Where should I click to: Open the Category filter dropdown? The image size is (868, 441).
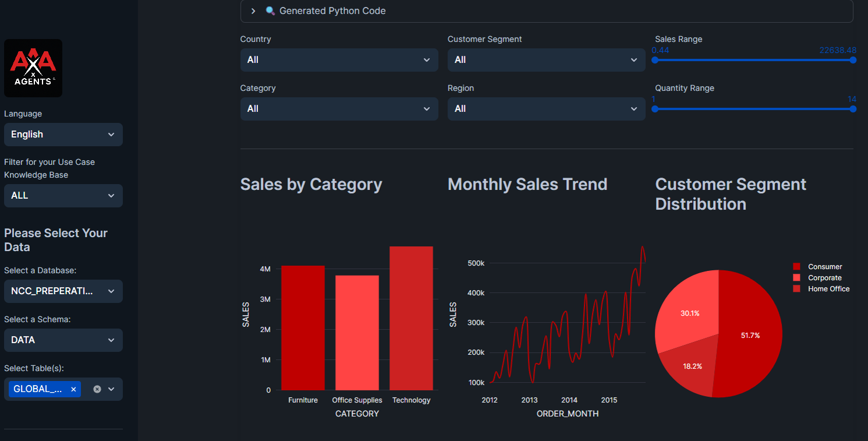coord(338,109)
